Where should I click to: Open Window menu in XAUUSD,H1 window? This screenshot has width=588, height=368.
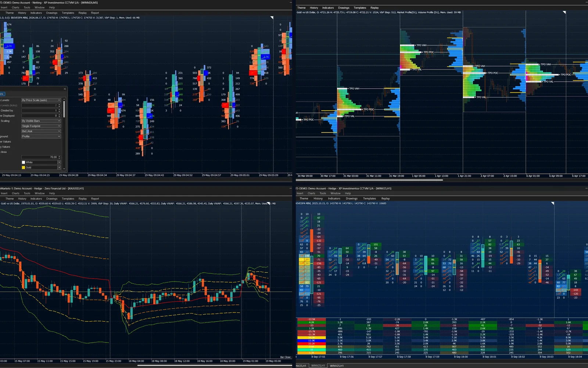(x=40, y=193)
